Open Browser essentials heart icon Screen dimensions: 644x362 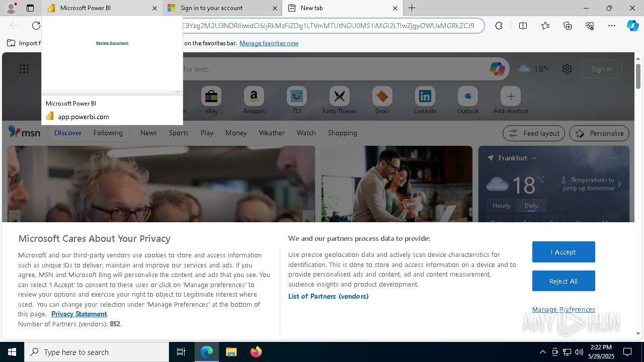point(590,26)
